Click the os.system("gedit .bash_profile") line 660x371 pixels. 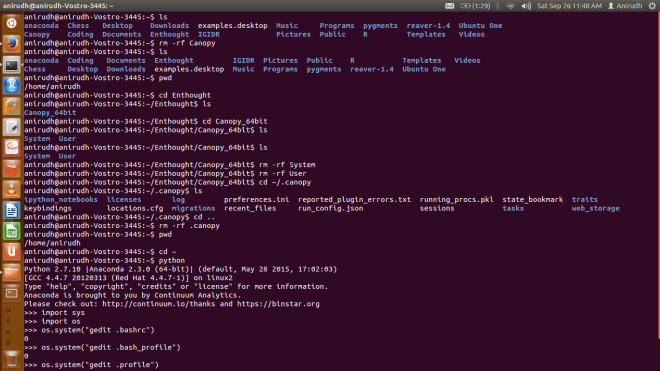(x=111, y=347)
